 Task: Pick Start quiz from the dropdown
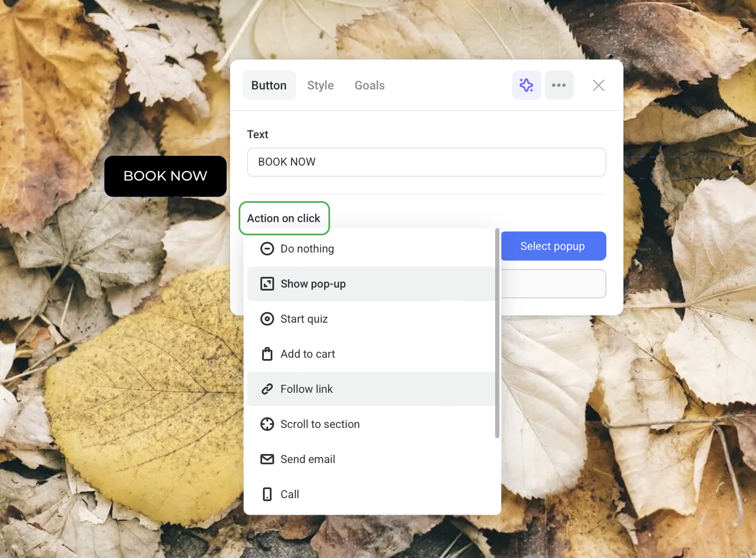304,319
